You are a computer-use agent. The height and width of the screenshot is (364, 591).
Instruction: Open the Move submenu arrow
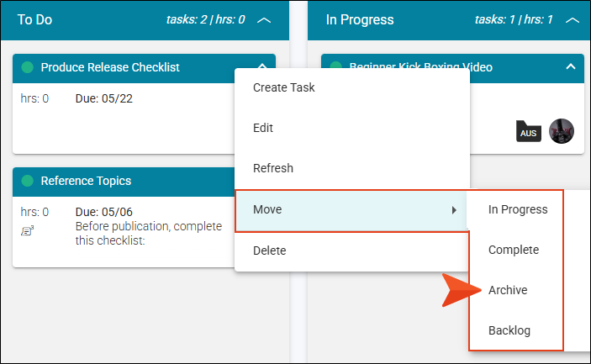(x=454, y=210)
